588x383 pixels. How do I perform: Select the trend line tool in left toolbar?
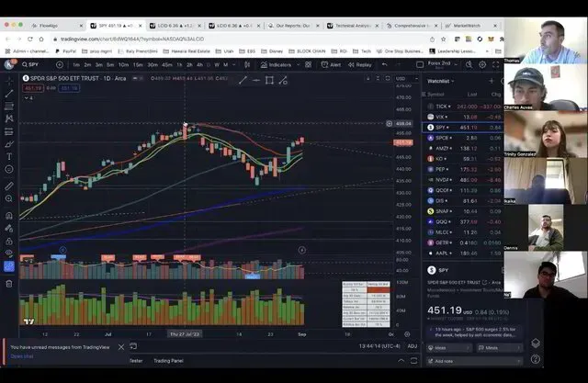pos(9,94)
